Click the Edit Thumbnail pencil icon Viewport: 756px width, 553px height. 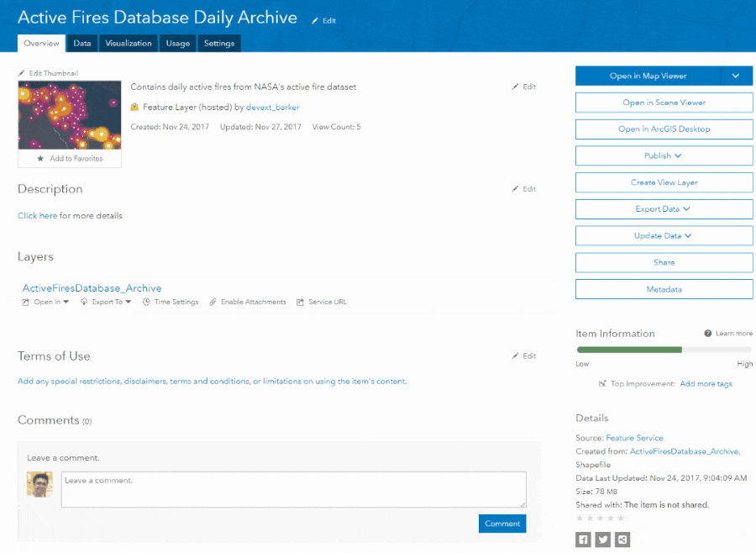pyautogui.click(x=22, y=74)
